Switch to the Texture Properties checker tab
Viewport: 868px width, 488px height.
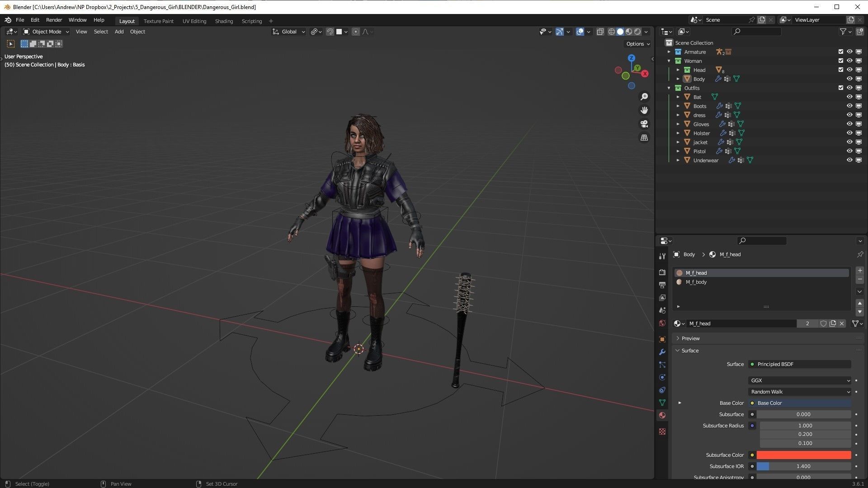662,432
